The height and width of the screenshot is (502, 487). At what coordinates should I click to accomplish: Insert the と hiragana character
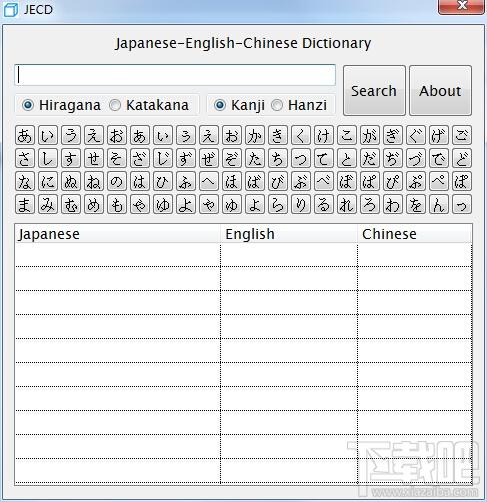click(347, 158)
